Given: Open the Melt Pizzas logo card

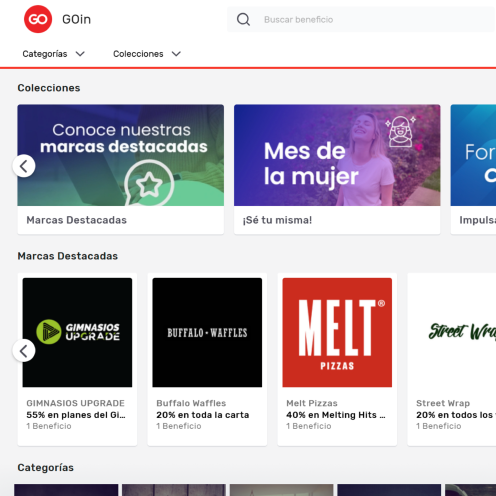Looking at the screenshot, I should 337,332.
